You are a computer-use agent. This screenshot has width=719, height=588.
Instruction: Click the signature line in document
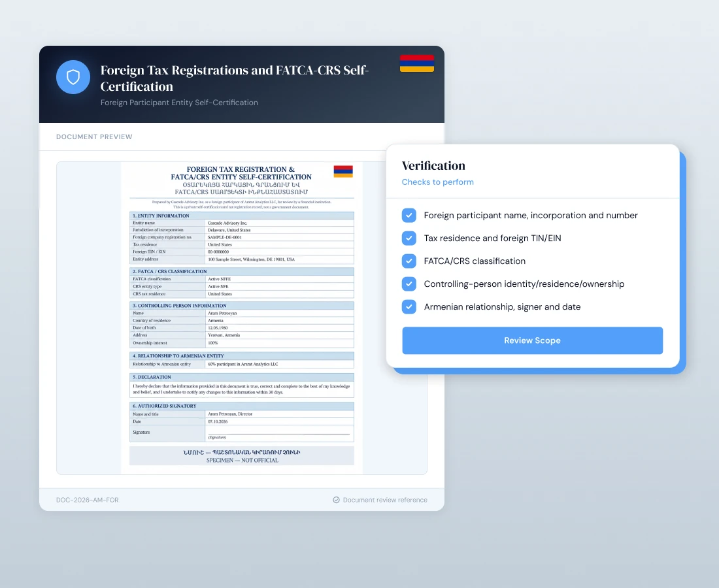(279, 434)
